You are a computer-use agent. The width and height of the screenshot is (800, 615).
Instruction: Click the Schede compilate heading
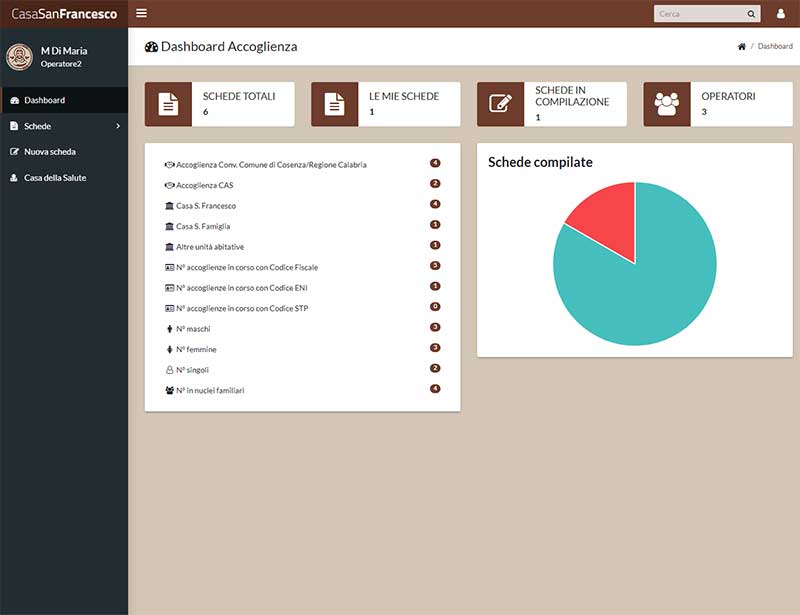(x=540, y=162)
